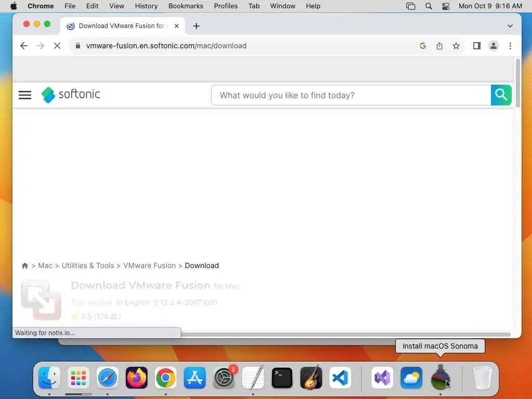The image size is (532, 399).
Task: Click the address bar URL
Action: click(x=166, y=46)
